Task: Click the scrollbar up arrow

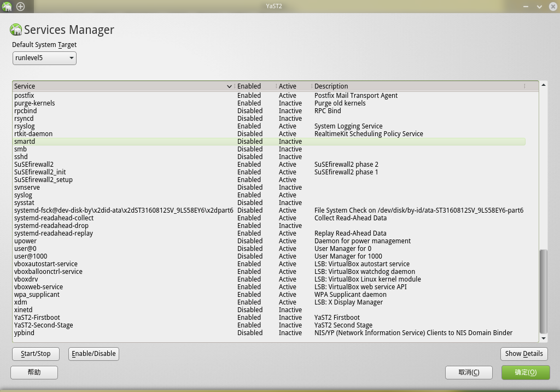Action: tap(543, 85)
